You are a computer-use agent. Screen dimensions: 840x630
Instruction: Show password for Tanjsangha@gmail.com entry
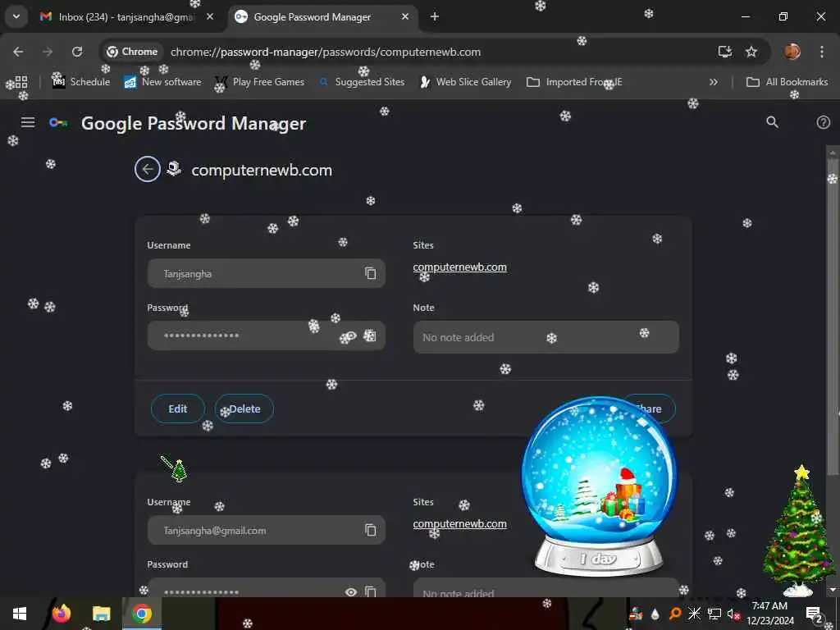(350, 591)
